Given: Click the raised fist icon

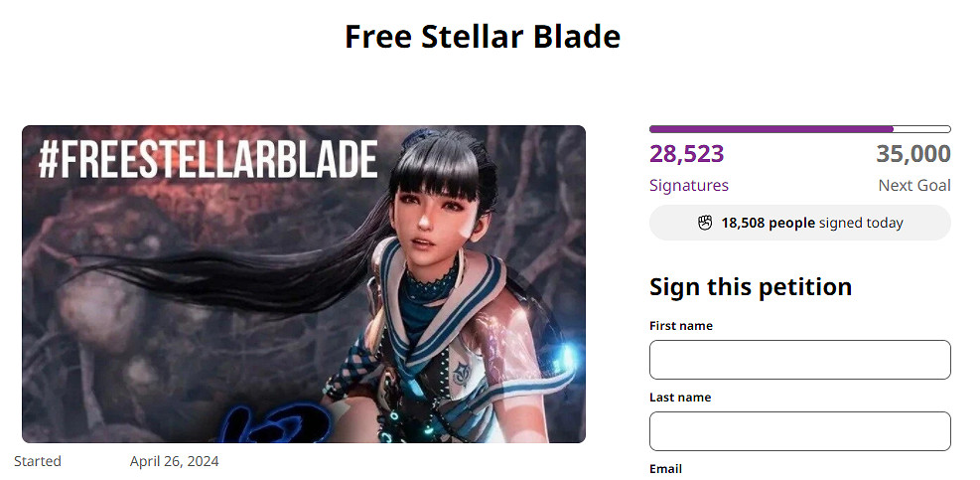Looking at the screenshot, I should coord(705,223).
